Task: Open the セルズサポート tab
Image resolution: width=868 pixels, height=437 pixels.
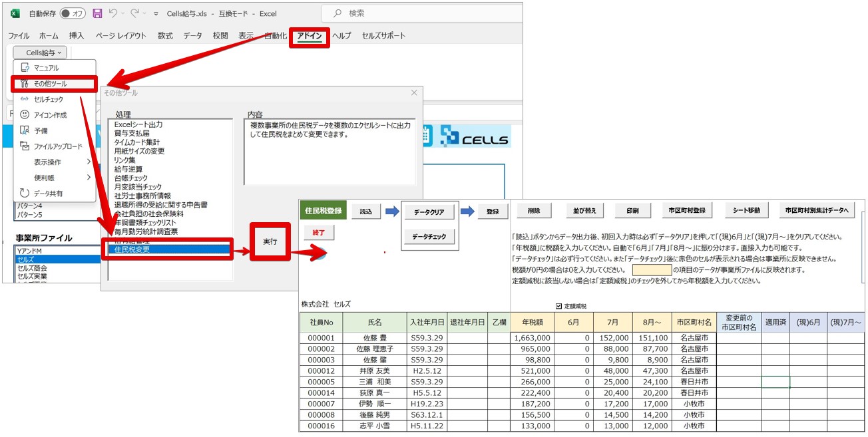Action: coord(383,36)
